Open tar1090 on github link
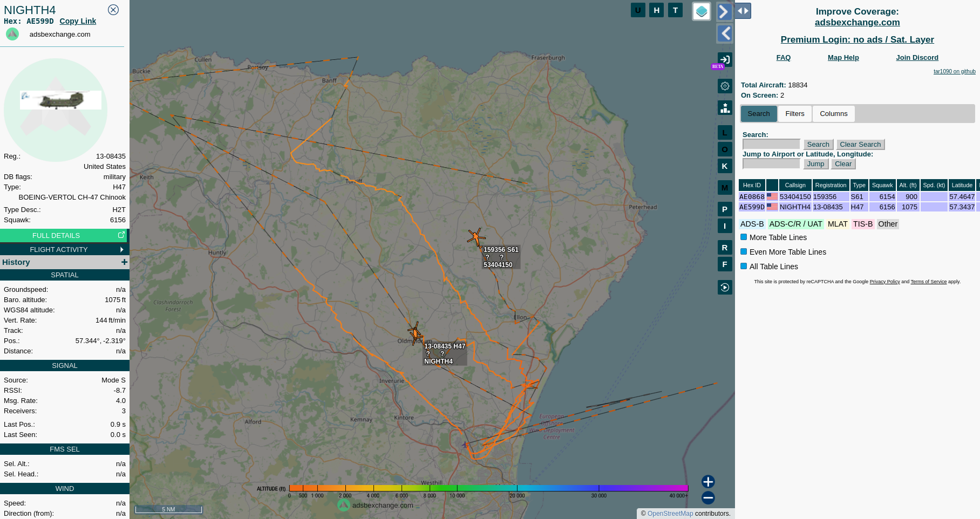 click(x=954, y=71)
